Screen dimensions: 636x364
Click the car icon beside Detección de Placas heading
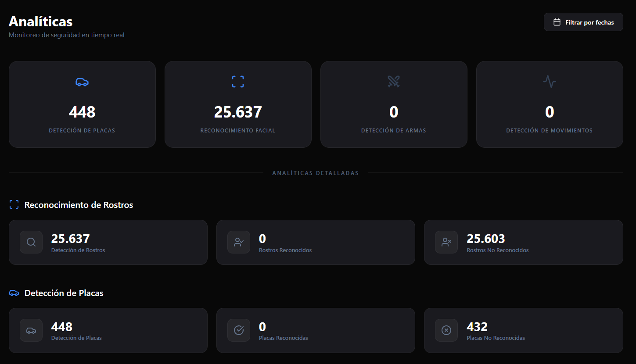coord(14,293)
